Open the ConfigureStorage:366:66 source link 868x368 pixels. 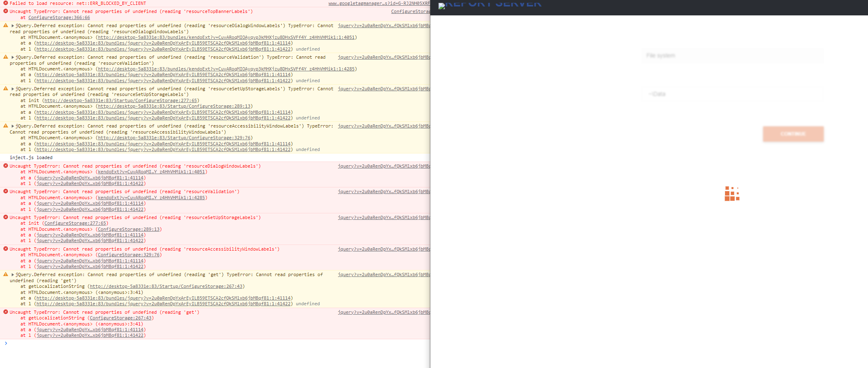59,17
